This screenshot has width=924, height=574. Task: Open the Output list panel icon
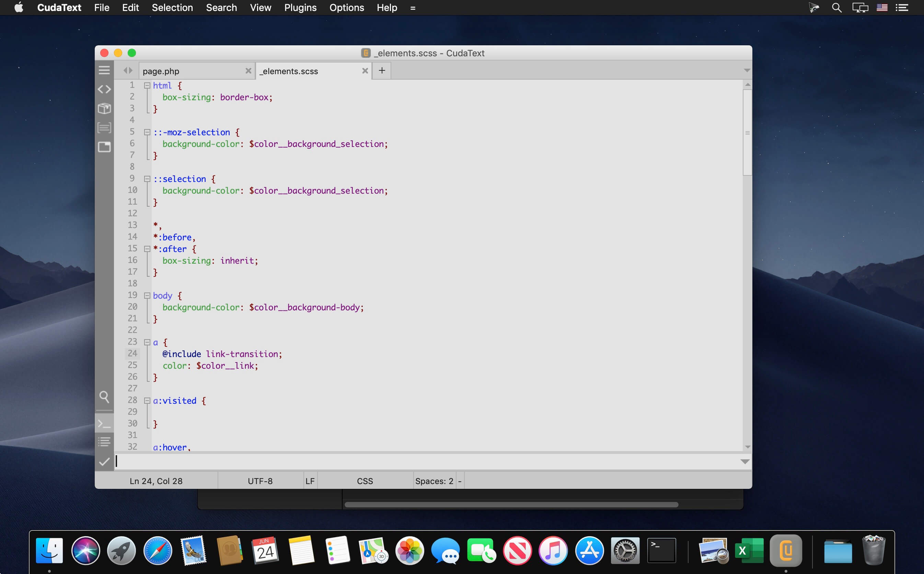pyautogui.click(x=104, y=442)
